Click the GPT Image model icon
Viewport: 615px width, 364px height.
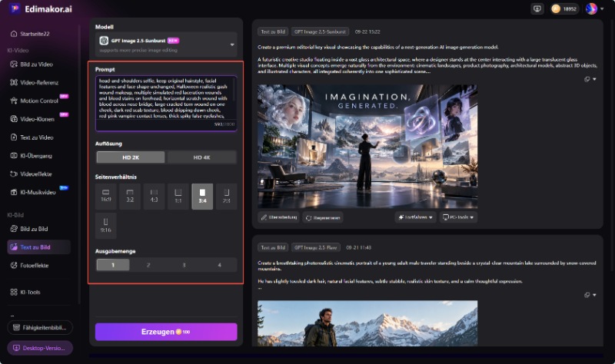[x=104, y=41]
